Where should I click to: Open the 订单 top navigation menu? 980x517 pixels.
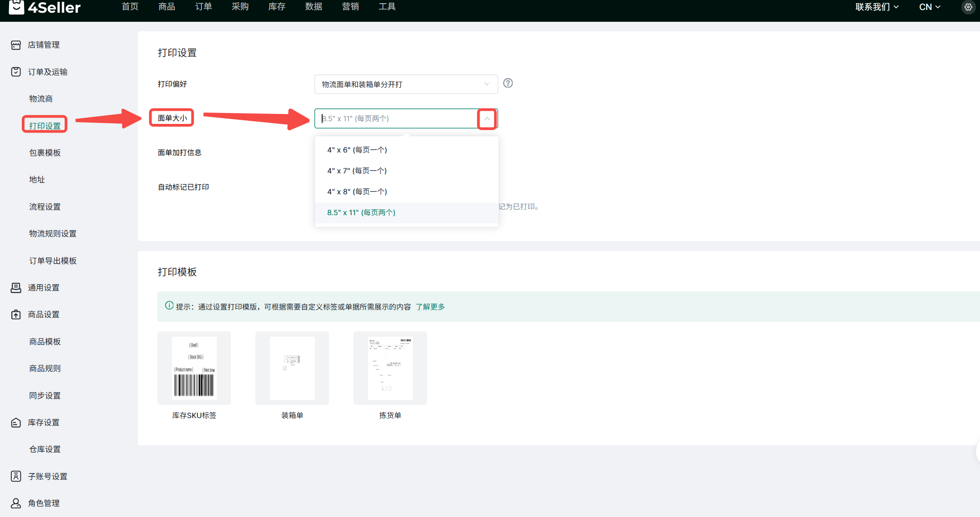click(203, 7)
